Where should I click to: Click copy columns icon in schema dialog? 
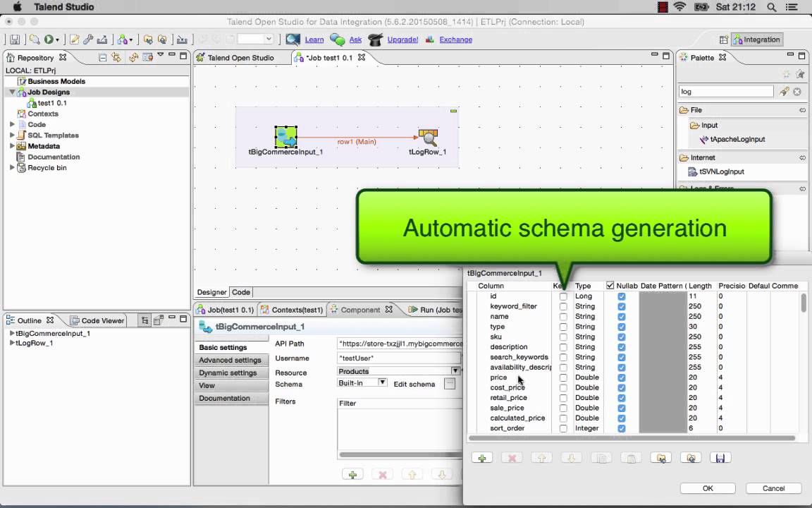(x=601, y=458)
